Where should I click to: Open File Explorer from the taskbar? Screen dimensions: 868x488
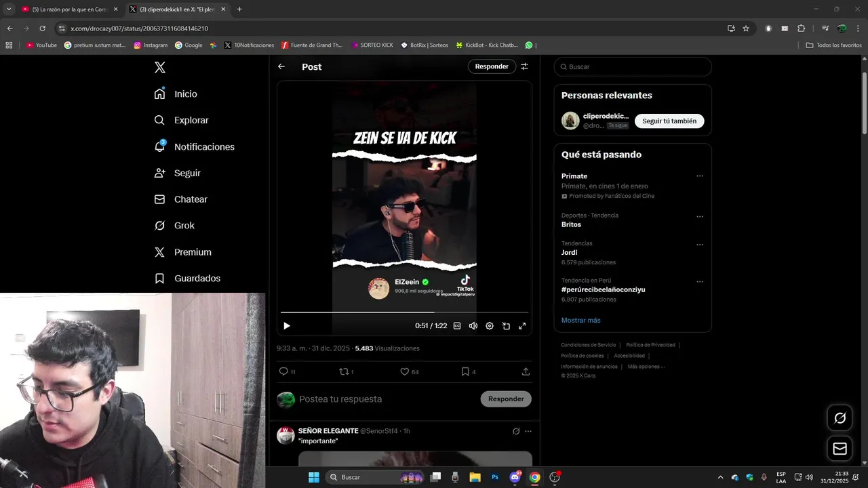[x=475, y=477]
